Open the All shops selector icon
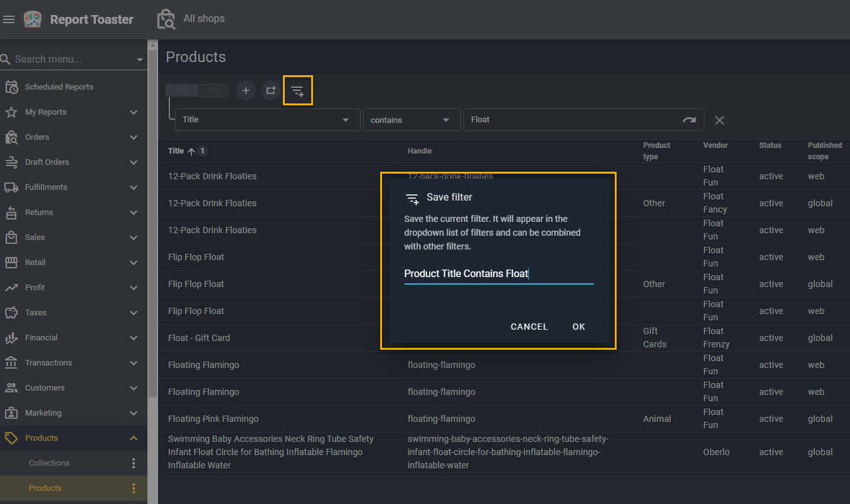Viewport: 850px width, 504px height. point(166,19)
